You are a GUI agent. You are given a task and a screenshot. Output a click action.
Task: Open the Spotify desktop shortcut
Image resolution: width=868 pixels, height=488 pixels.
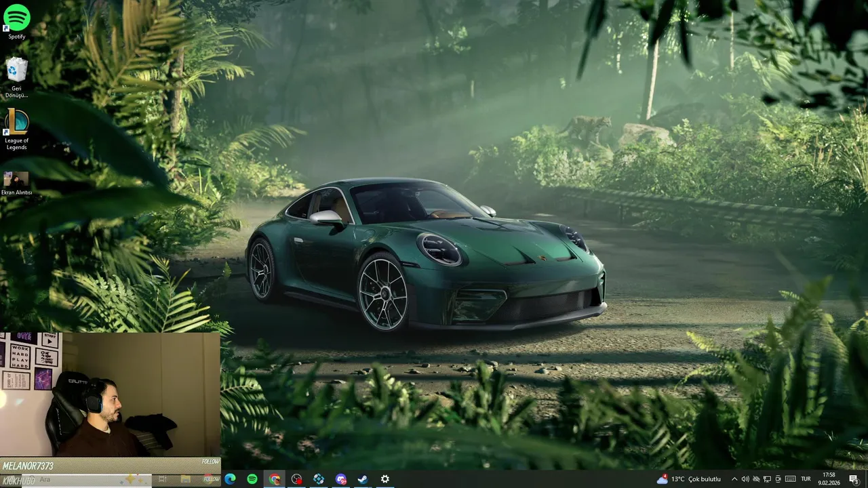tap(16, 21)
